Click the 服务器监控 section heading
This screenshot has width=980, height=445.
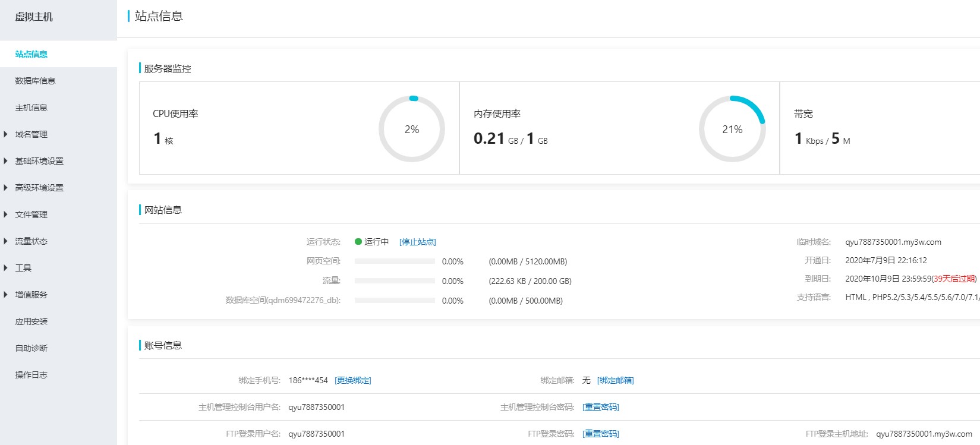(x=168, y=68)
